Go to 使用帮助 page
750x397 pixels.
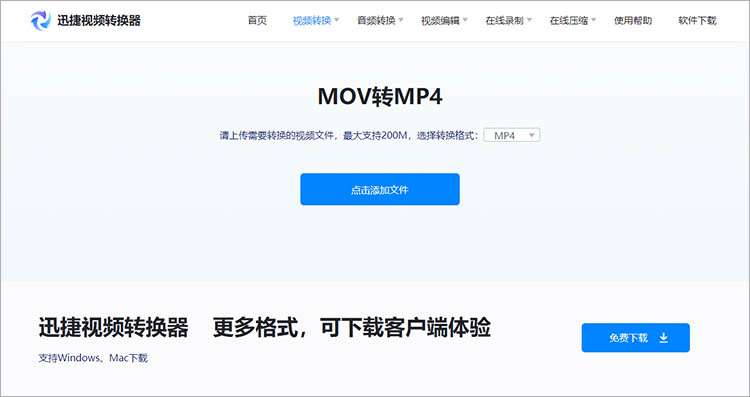(x=633, y=21)
